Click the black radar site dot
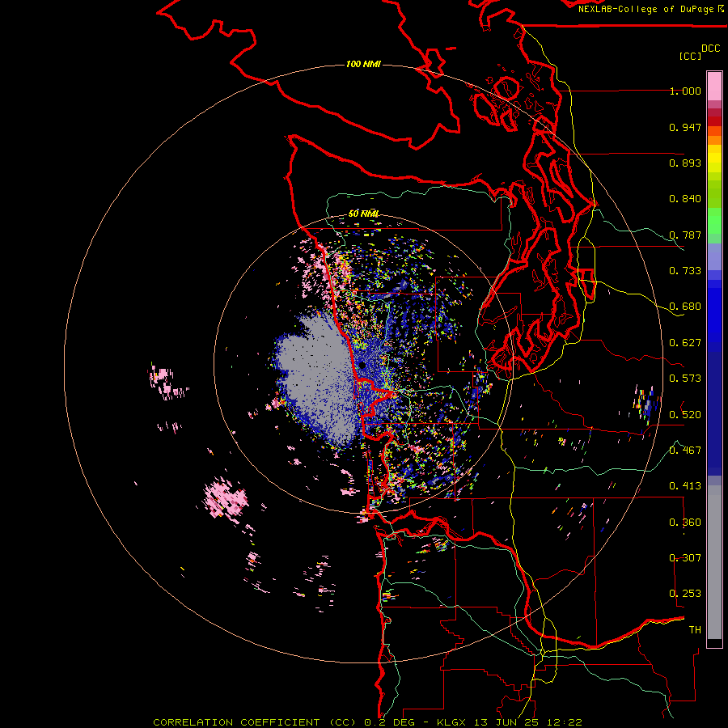The image size is (728, 728). tap(362, 366)
